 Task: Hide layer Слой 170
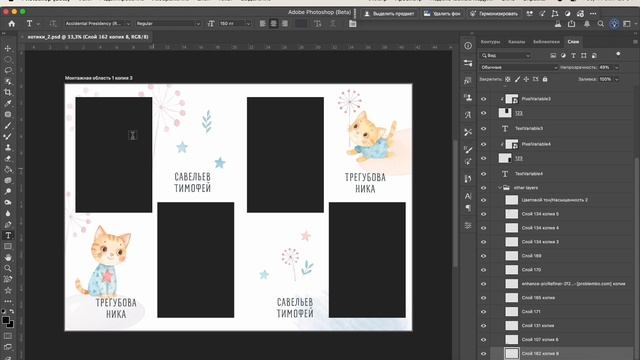tap(484, 270)
